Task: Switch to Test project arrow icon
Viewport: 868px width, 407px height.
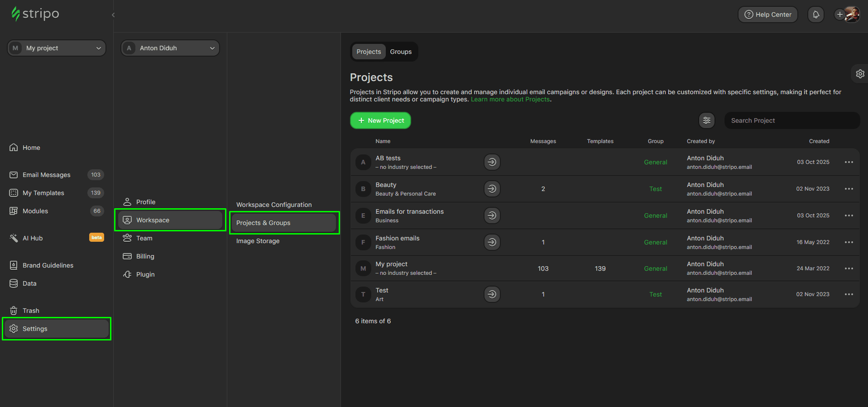Action: pyautogui.click(x=492, y=294)
